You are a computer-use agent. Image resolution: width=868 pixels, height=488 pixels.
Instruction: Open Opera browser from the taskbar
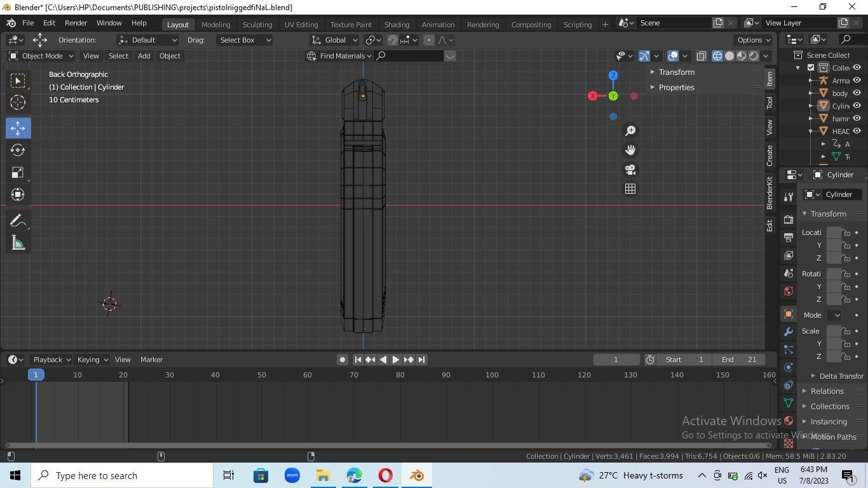tap(386, 475)
